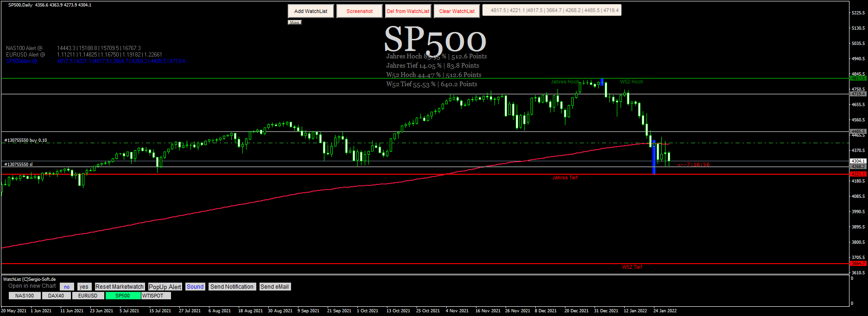Switch to the DAX40 symbol
The image size is (868, 316).
(56, 296)
